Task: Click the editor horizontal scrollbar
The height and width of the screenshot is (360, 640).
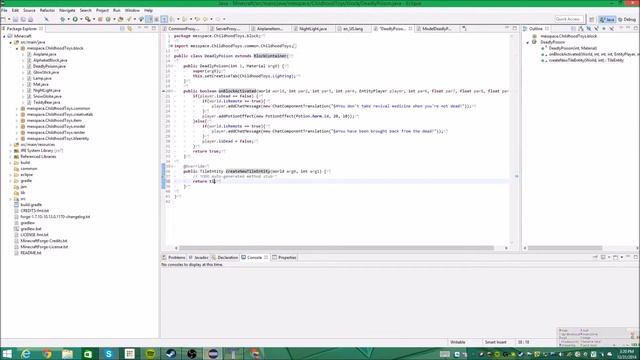Action: click(336, 248)
